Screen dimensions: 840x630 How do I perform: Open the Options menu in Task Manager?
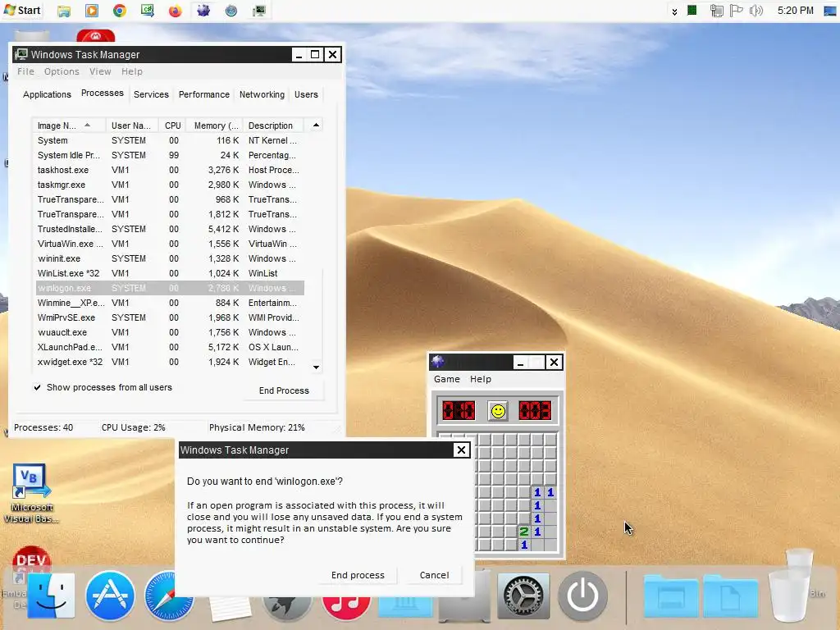pos(62,71)
